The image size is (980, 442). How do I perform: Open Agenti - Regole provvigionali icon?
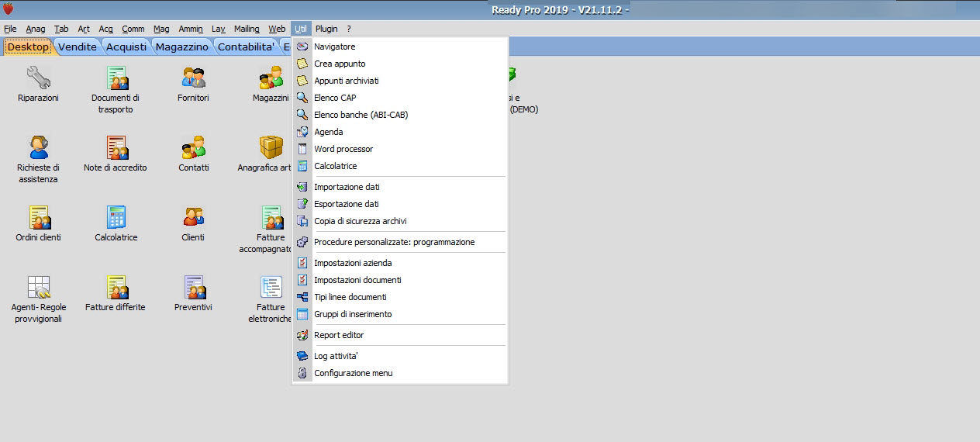pyautogui.click(x=38, y=287)
